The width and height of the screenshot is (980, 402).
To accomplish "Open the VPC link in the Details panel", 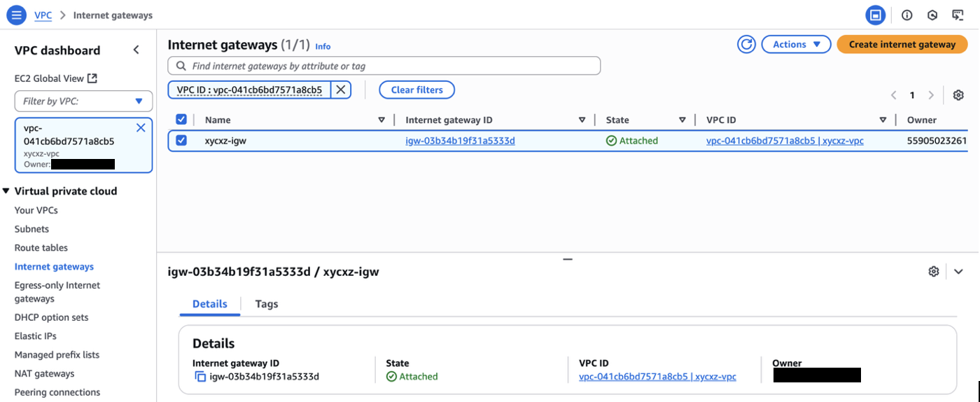I will point(657,377).
